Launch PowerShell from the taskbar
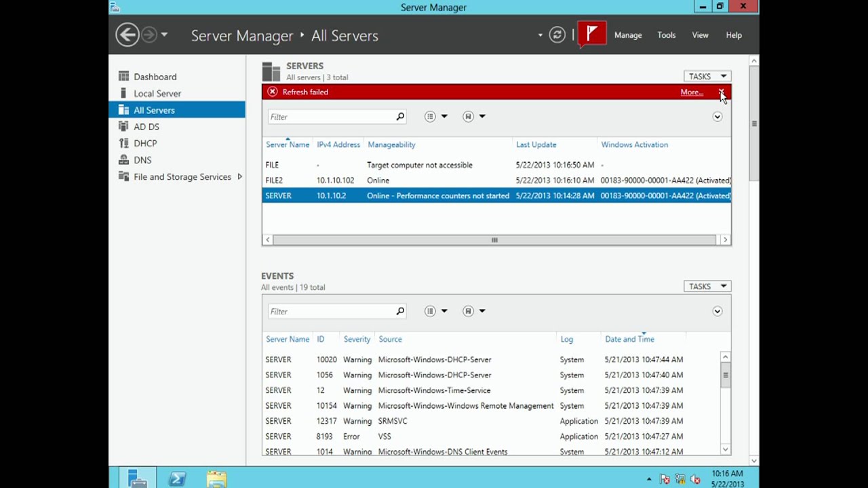868x488 pixels. [177, 479]
